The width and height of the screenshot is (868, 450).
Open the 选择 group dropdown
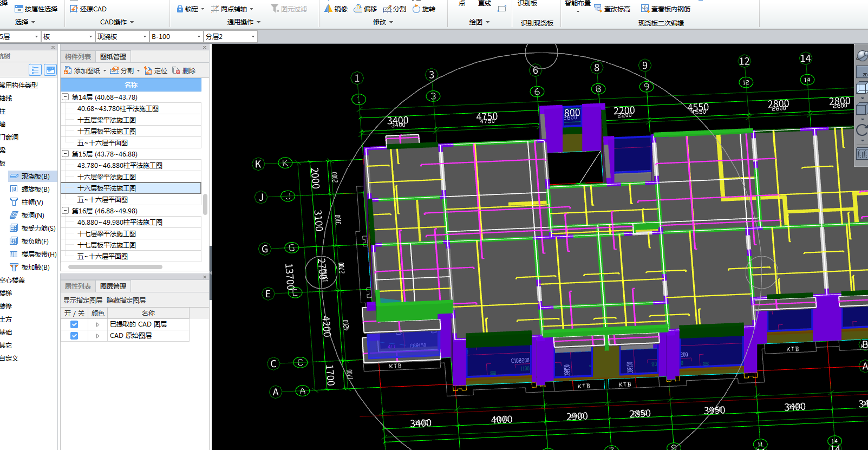[x=25, y=22]
